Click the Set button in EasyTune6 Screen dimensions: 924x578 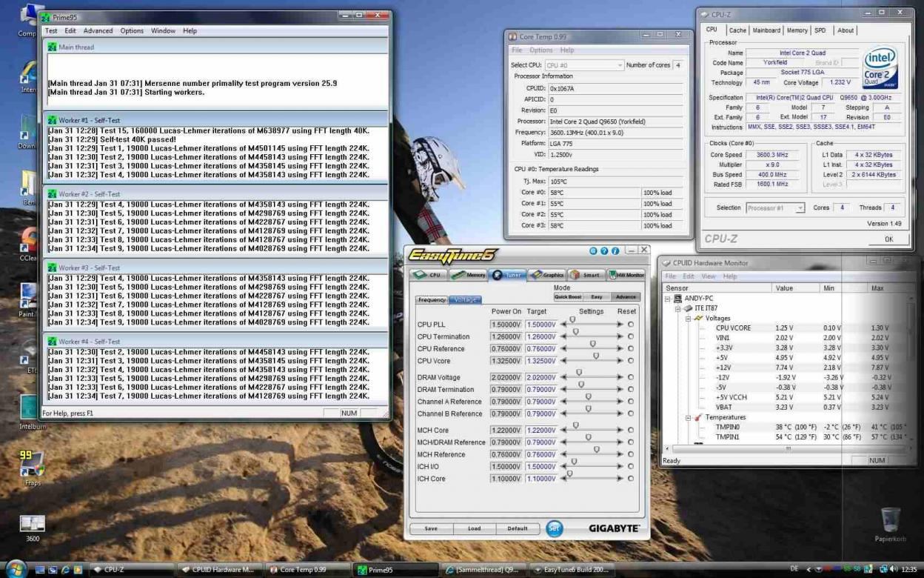tap(554, 528)
